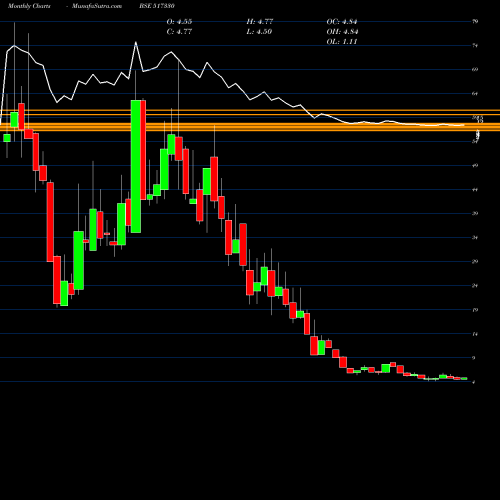
Task: Select the high value 'H: 4.77'
Action: click(260, 22)
